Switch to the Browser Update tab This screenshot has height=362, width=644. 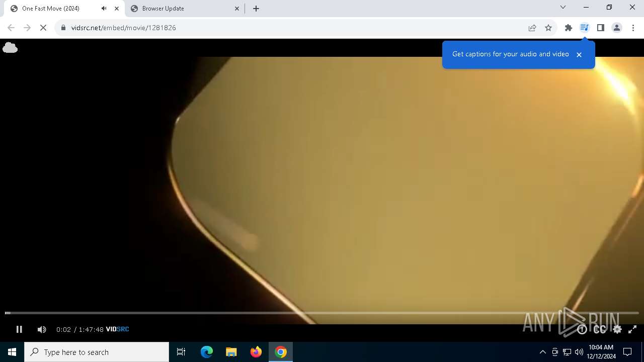[185, 9]
